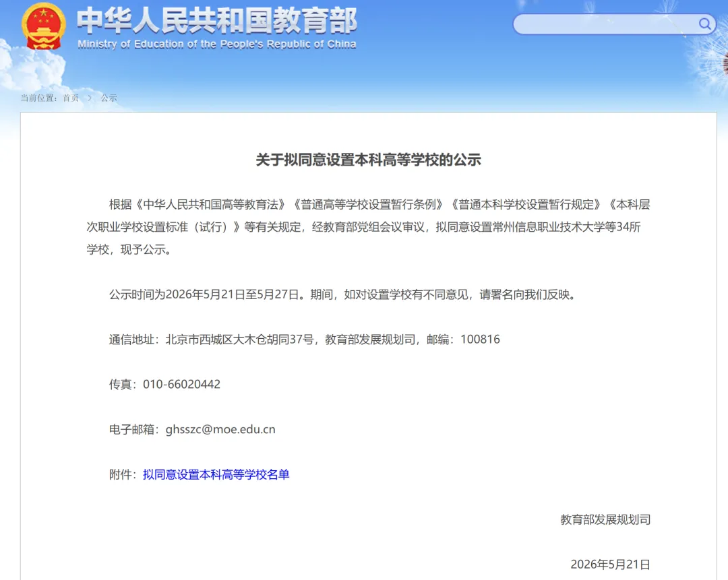Click the 中华人民共和国教育部 site title
This screenshot has height=580, width=728.
tap(217, 22)
